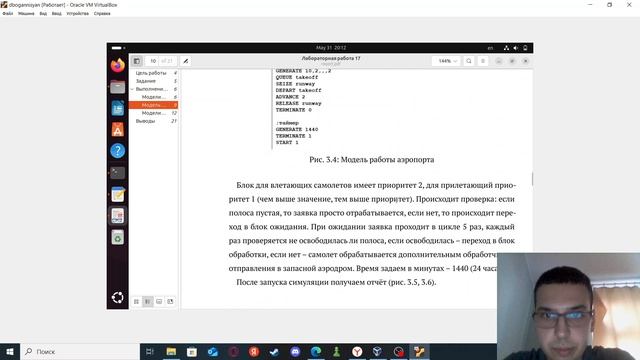
Task: Click the annotate pencil icon in the toolbar
Action: [185, 61]
